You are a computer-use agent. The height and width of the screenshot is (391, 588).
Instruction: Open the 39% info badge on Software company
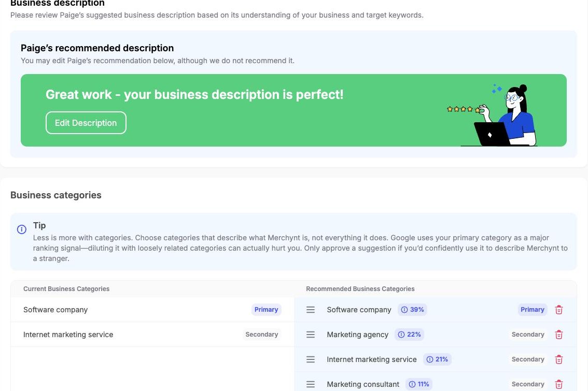coord(412,310)
